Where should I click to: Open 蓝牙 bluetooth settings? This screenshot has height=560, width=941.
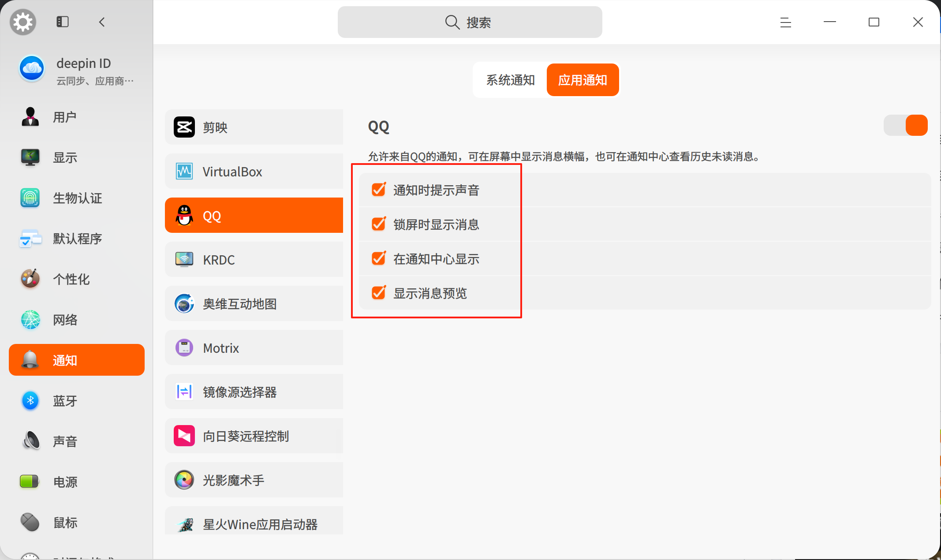point(77,401)
